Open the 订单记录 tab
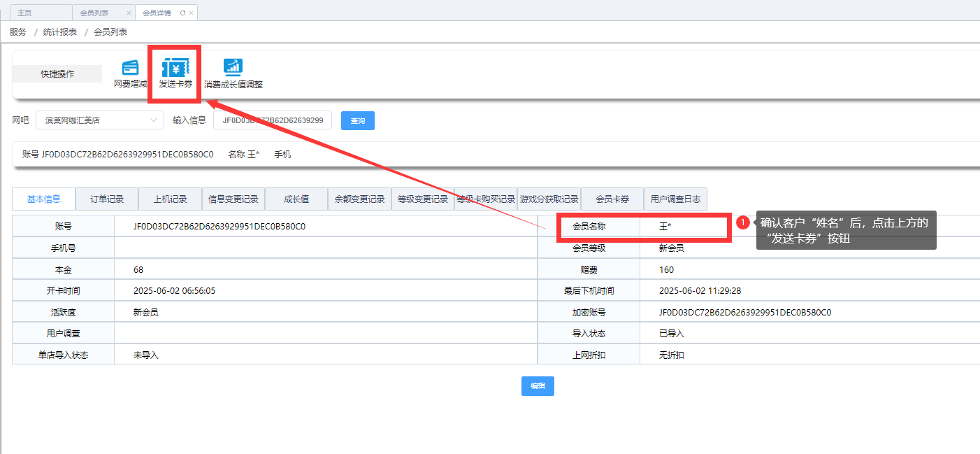Viewport: 980px width, 454px height. (x=107, y=199)
